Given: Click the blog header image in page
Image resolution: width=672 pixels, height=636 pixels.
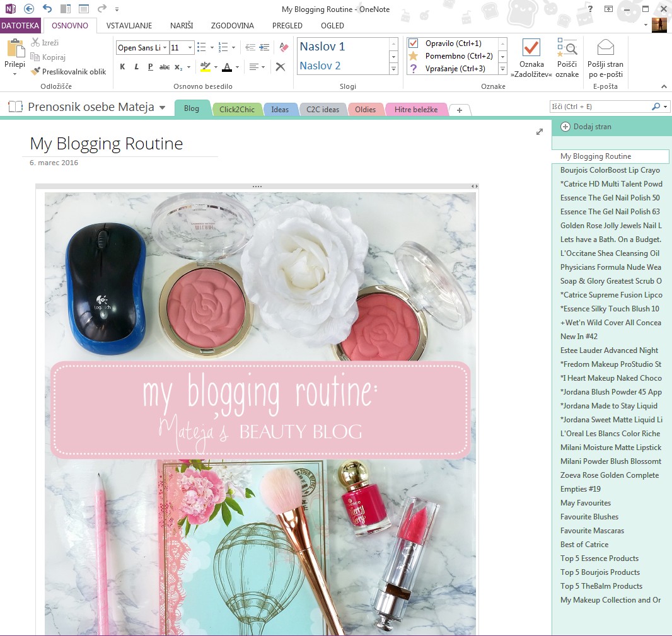Looking at the screenshot, I should [260, 413].
